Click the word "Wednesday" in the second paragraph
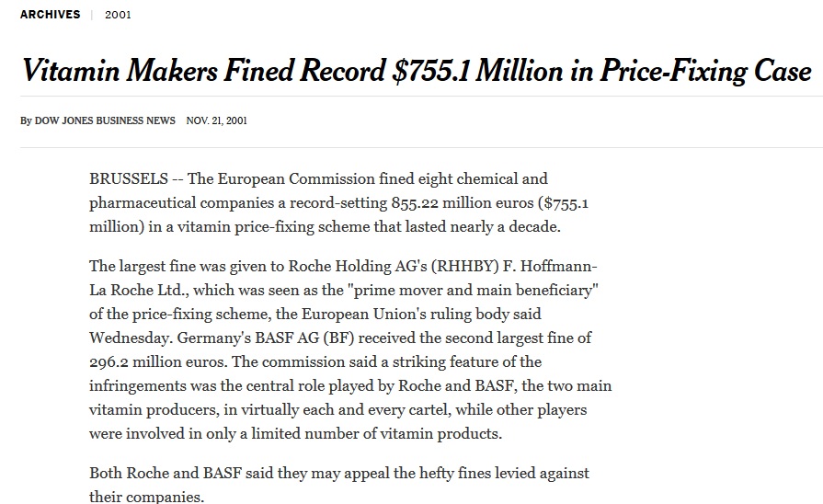The width and height of the screenshot is (823, 504). point(131,338)
